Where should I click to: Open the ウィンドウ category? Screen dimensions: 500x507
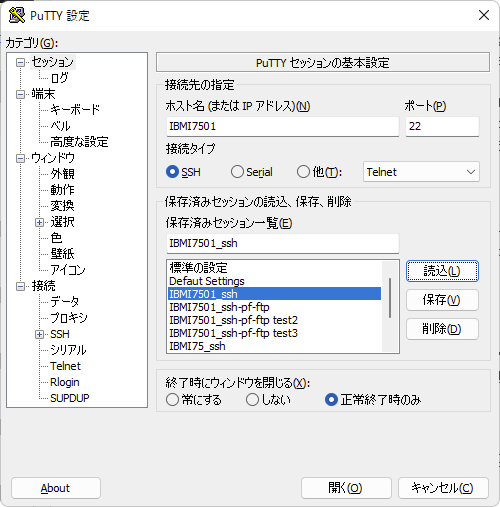[x=53, y=158]
